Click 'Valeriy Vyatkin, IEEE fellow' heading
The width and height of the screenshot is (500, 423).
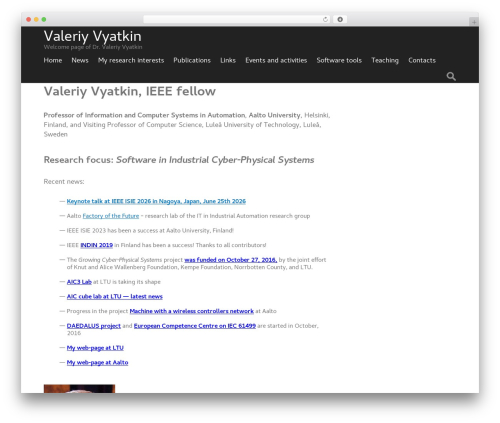(130, 91)
